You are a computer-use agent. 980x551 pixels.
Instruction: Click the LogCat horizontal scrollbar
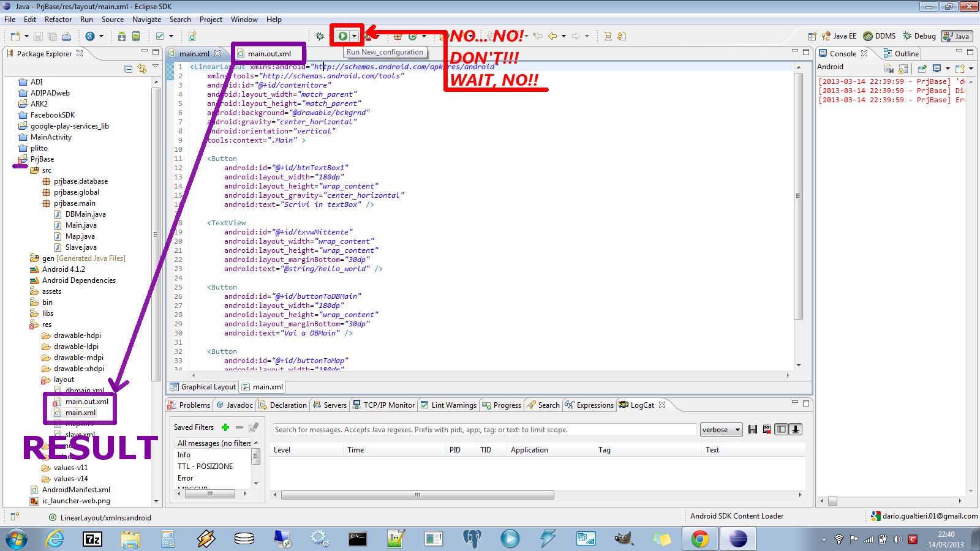(x=418, y=495)
